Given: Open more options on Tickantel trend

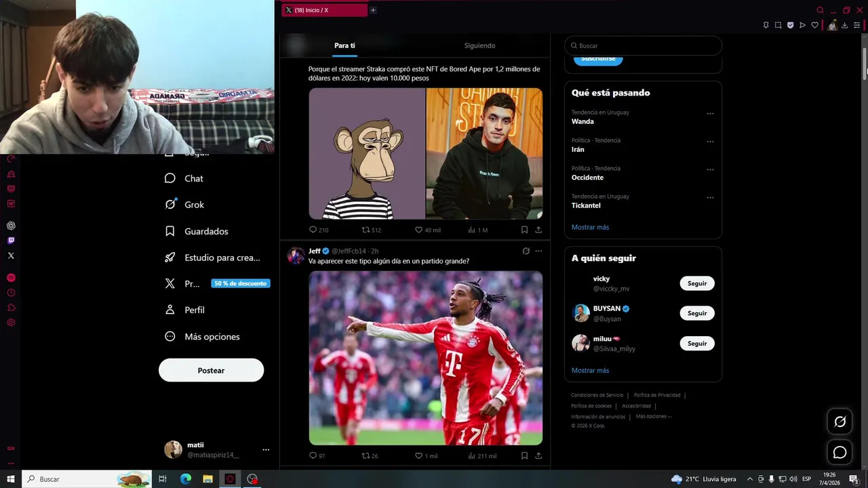Looking at the screenshot, I should 710,197.
